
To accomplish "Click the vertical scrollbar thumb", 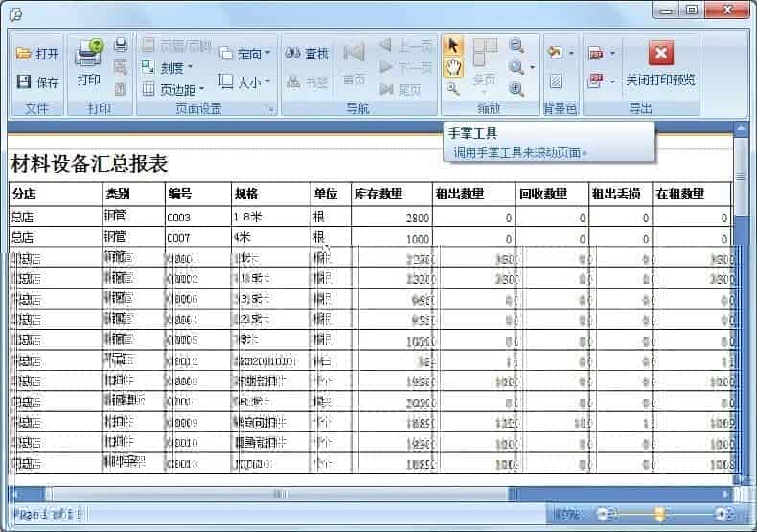I will coord(740,177).
